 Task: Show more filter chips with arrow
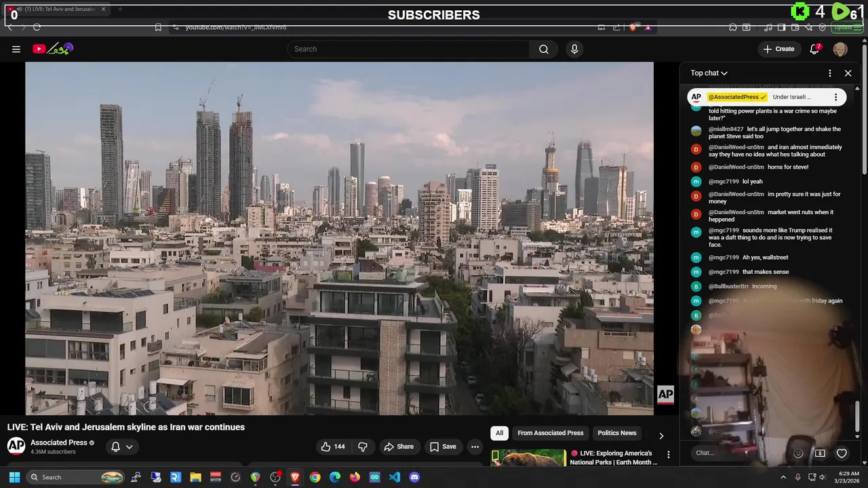(x=661, y=436)
